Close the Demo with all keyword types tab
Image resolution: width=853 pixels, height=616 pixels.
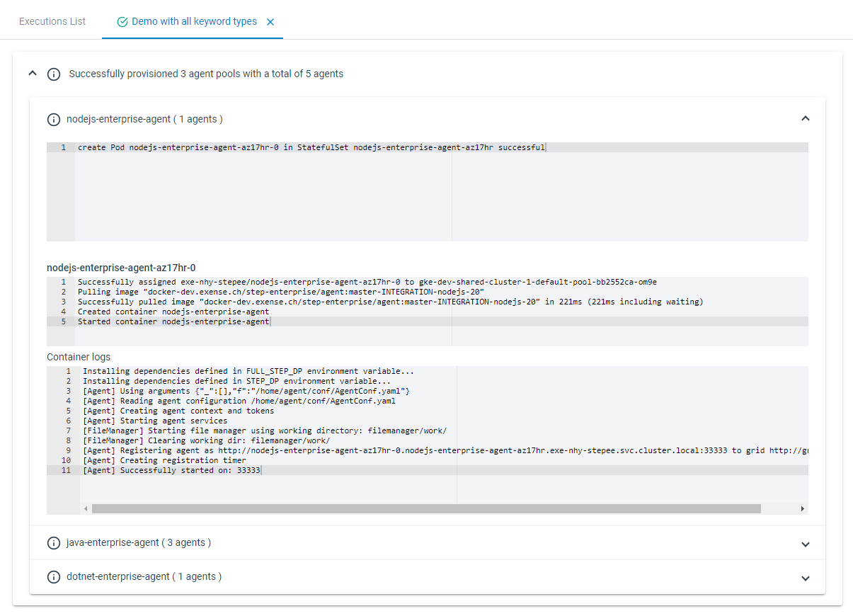pyautogui.click(x=270, y=22)
